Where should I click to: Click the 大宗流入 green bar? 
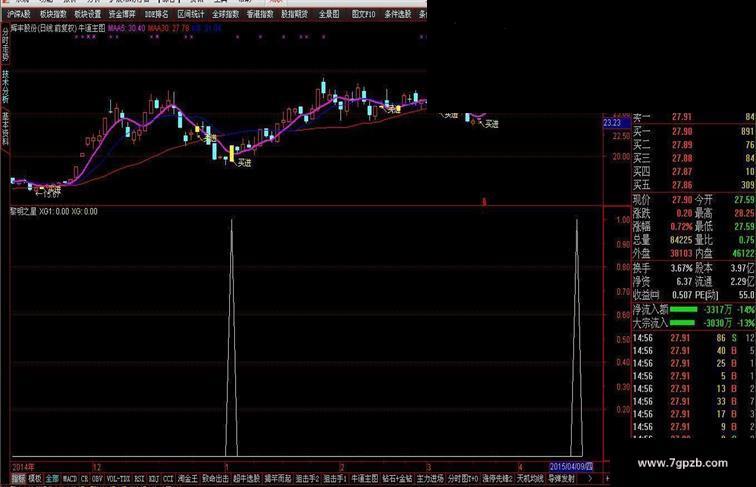(x=683, y=323)
